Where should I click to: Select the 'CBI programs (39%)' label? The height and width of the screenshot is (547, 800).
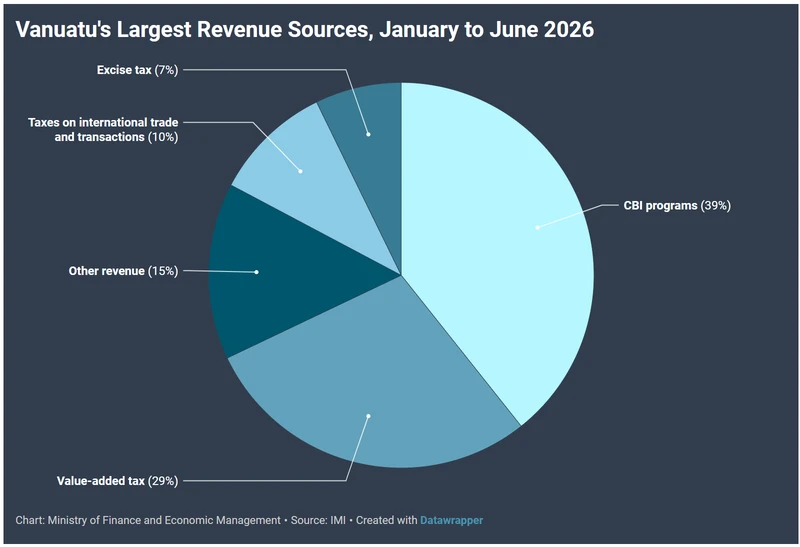pos(677,206)
